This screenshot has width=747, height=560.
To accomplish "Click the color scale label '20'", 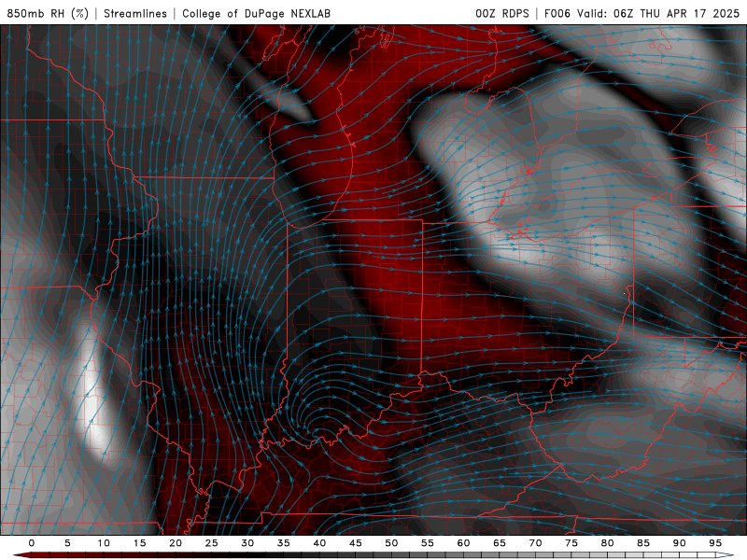I will point(176,543).
